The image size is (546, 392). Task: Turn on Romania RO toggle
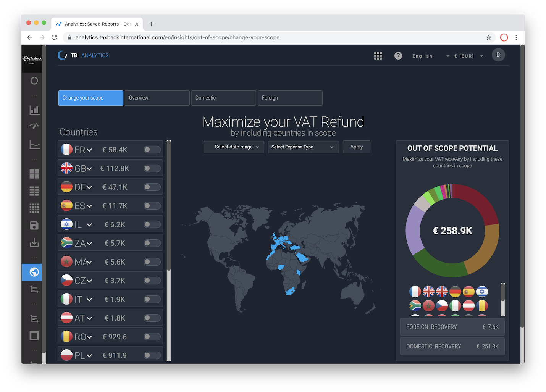point(152,337)
